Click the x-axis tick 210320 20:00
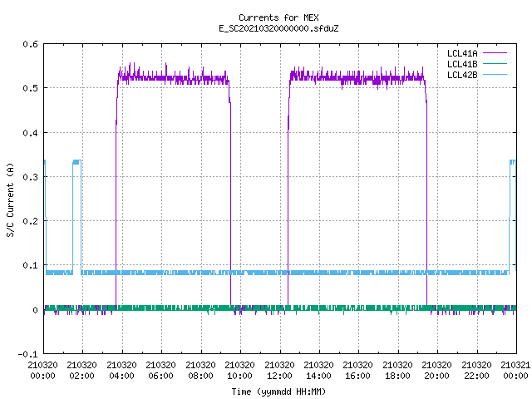Image resolution: width=532 pixels, height=399 pixels. pos(436,370)
